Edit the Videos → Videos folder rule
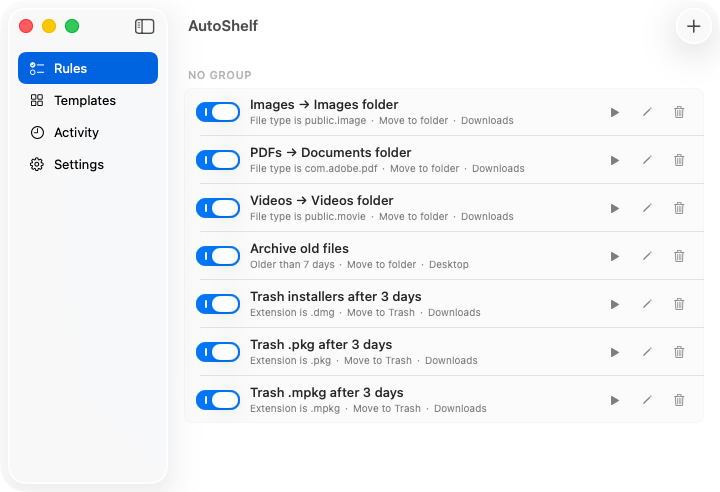Screen dimensions: 720x492 coord(647,208)
